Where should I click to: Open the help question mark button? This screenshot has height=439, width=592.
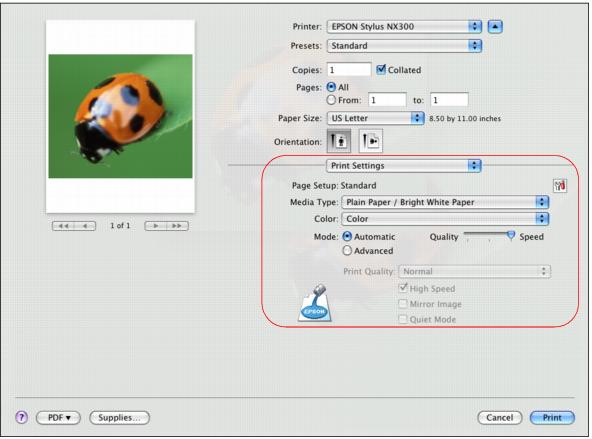22,417
